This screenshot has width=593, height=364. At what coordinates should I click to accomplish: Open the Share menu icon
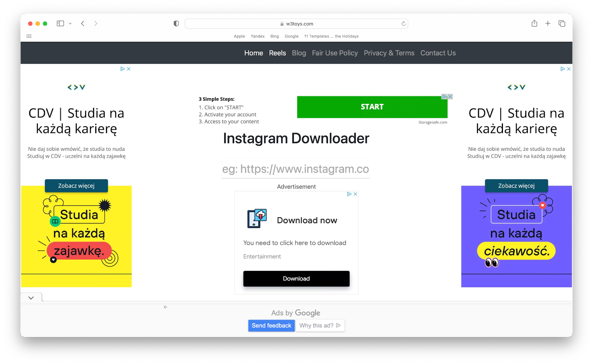(534, 23)
